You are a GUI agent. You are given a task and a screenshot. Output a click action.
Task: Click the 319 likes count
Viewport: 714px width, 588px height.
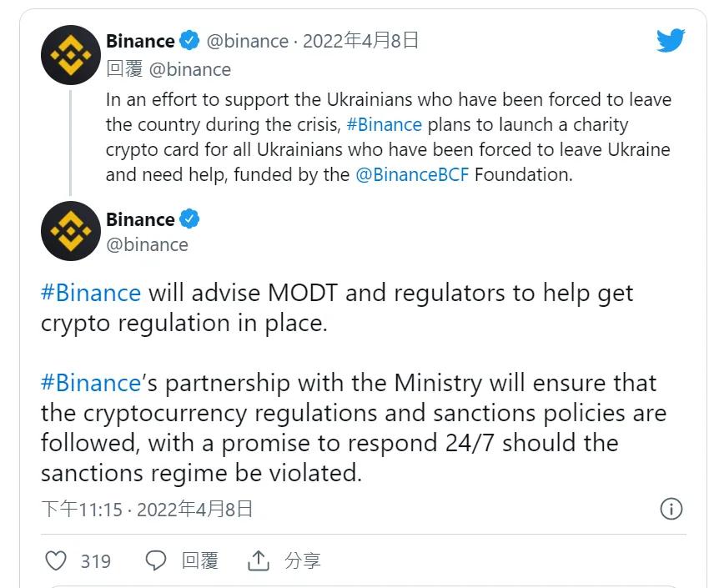tap(96, 561)
